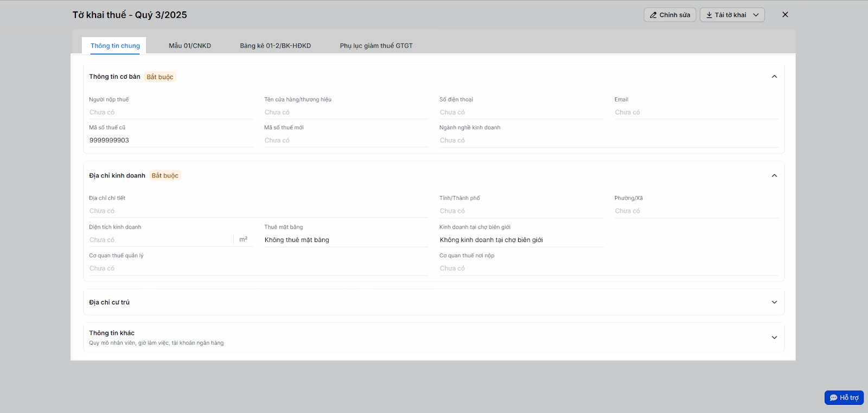Image resolution: width=868 pixels, height=413 pixels.
Task: Click the Số điện thoại field
Action: (x=521, y=112)
